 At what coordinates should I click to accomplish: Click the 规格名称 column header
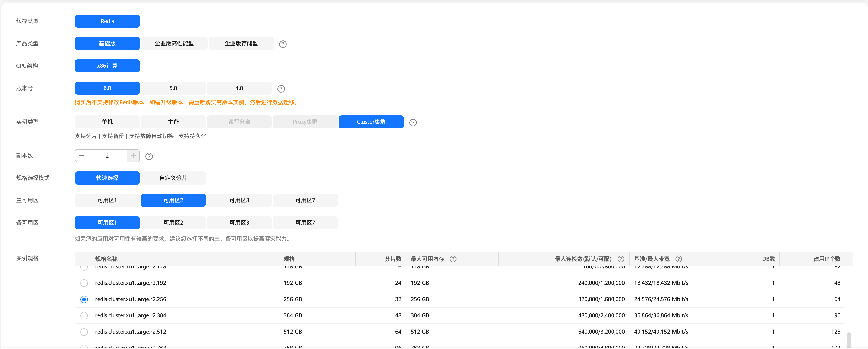106,259
